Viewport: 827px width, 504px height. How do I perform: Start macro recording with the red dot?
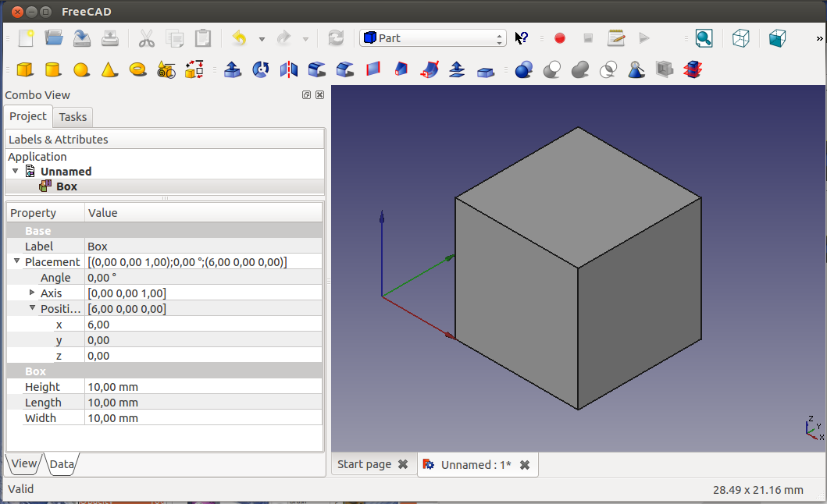click(x=559, y=38)
